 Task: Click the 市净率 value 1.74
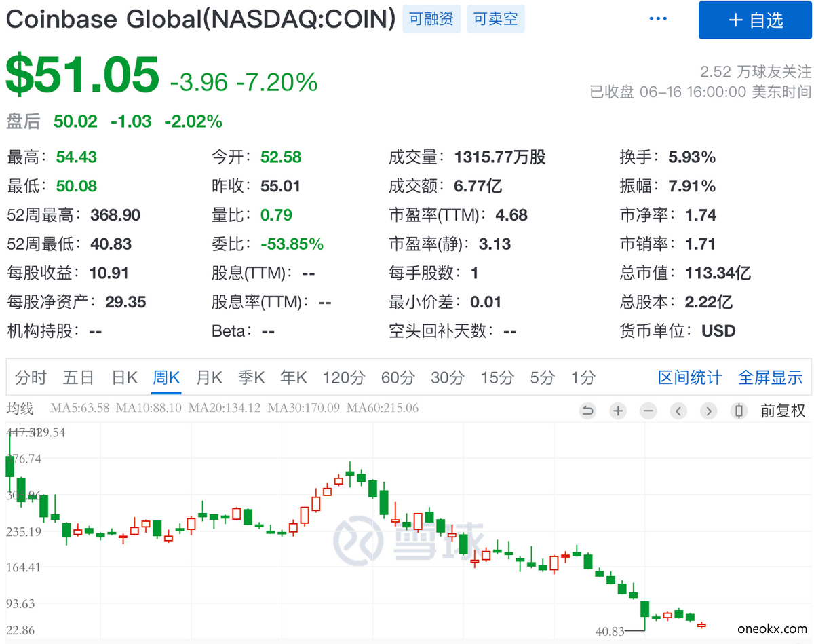[701, 215]
